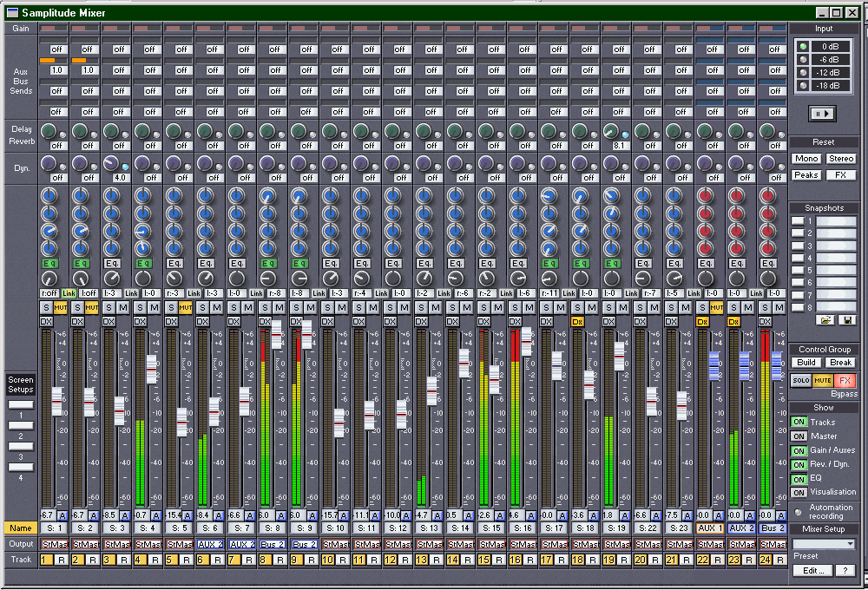The image size is (868, 590).
Task: Click the volume fader of channel S: 16
Action: pyautogui.click(x=527, y=342)
